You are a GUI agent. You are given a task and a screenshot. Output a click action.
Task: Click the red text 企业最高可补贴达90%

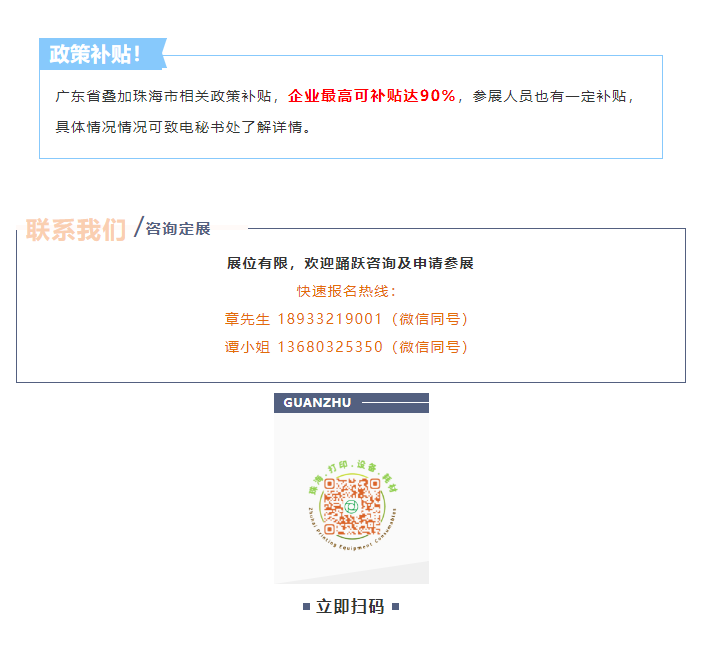tap(372, 96)
